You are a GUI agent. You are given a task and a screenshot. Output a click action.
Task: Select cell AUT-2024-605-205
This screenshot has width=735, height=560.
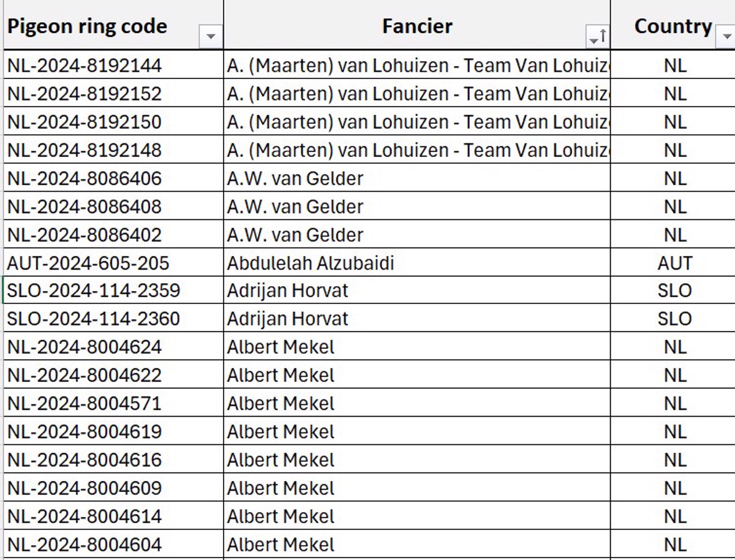(113, 263)
